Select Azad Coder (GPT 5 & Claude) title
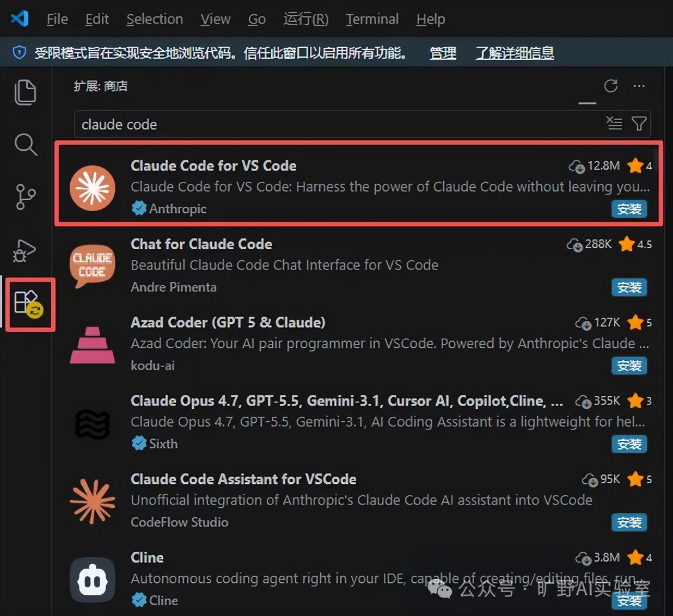The width and height of the screenshot is (673, 616). point(228,322)
